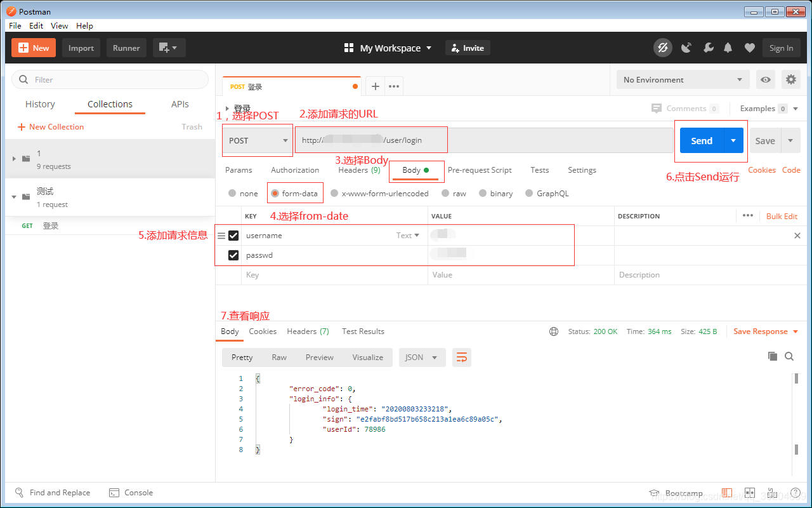Click the Comments icon
The height and width of the screenshot is (508, 812).
(x=657, y=109)
